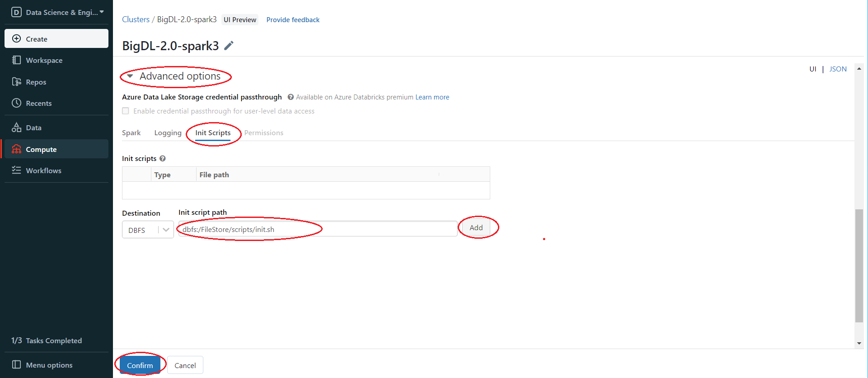The image size is (868, 378).
Task: Switch to the Logging tab
Action: pos(168,133)
